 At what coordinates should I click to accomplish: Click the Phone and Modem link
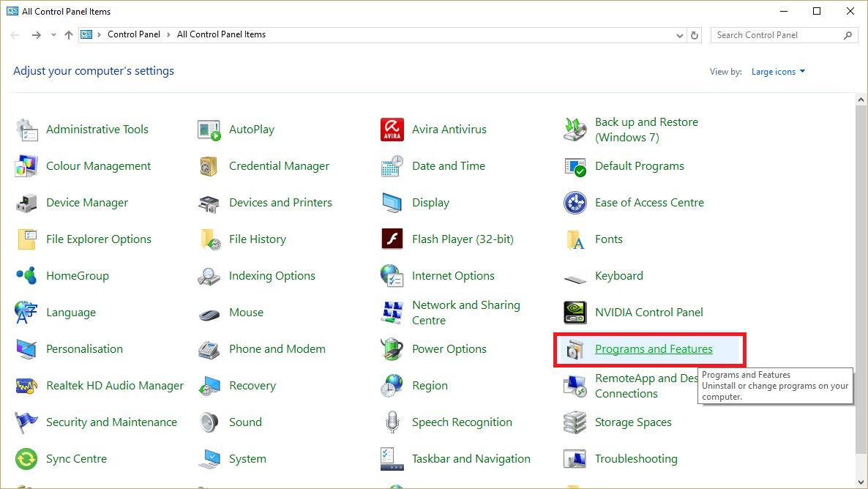[x=277, y=349]
